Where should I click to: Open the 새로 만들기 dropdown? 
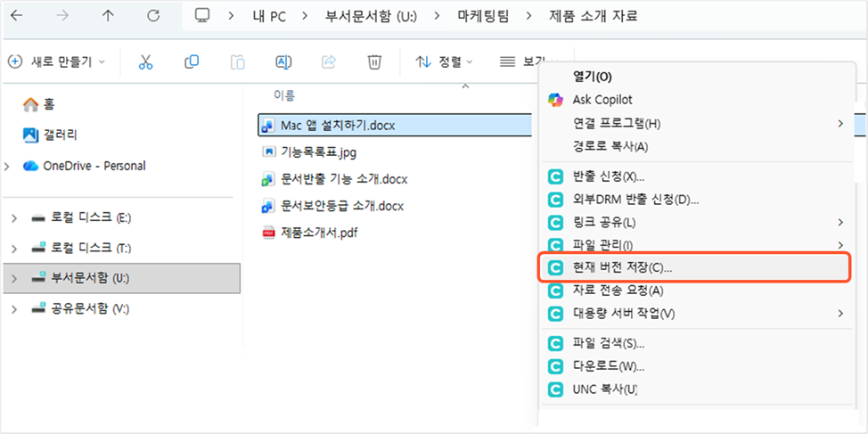(x=56, y=61)
